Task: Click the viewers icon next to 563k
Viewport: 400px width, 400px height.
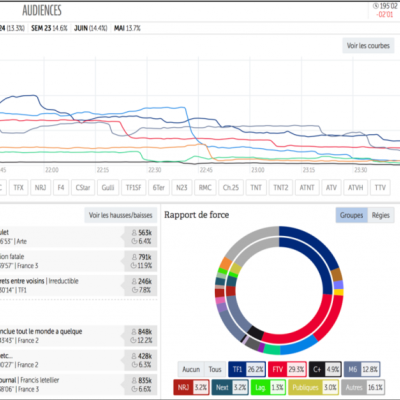Action: click(134, 233)
